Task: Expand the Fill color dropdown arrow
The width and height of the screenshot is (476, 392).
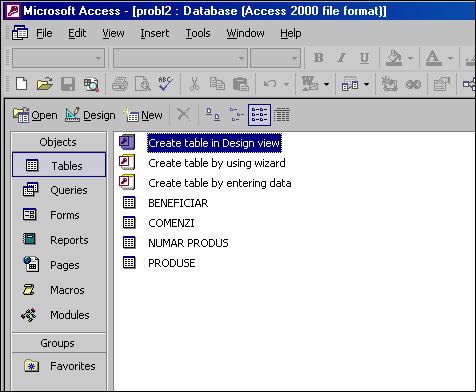Action: [411, 58]
